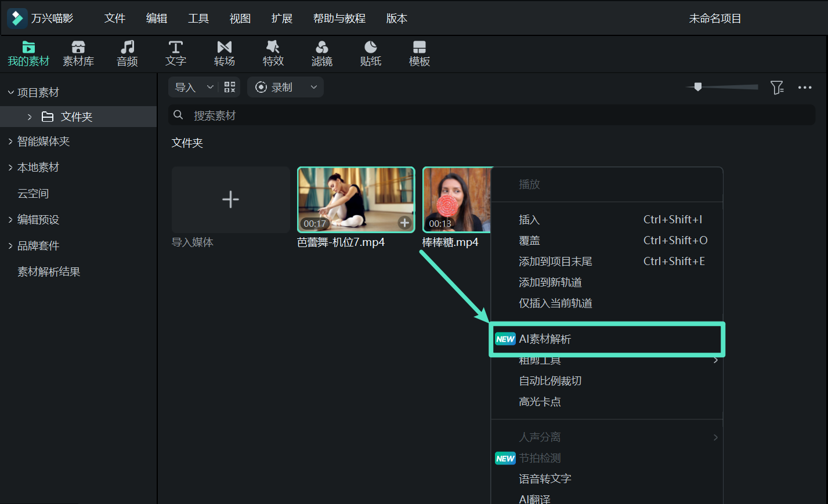Select the 芭蕾舞-机位7.mp4 video thumbnail
The width and height of the screenshot is (828, 504).
pos(356,200)
